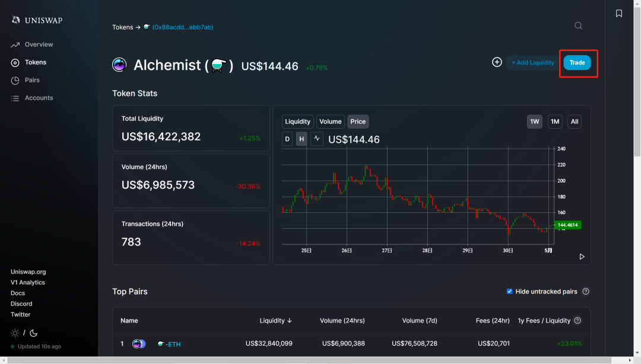The height and width of the screenshot is (364, 641).
Task: Open token address link 0x88acdd...ebb7ab
Action: click(x=183, y=27)
